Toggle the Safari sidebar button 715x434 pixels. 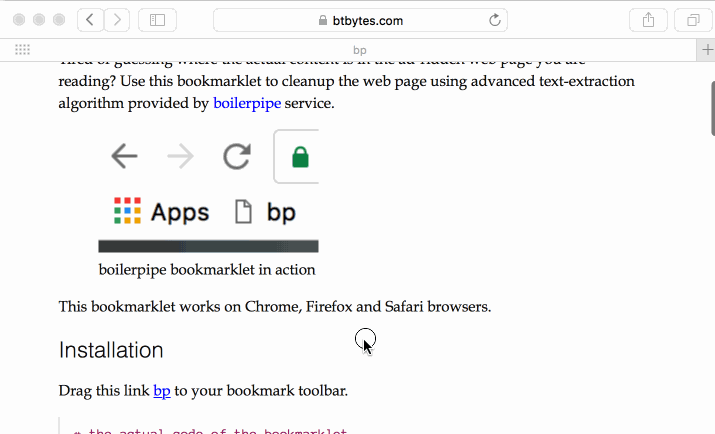click(157, 20)
